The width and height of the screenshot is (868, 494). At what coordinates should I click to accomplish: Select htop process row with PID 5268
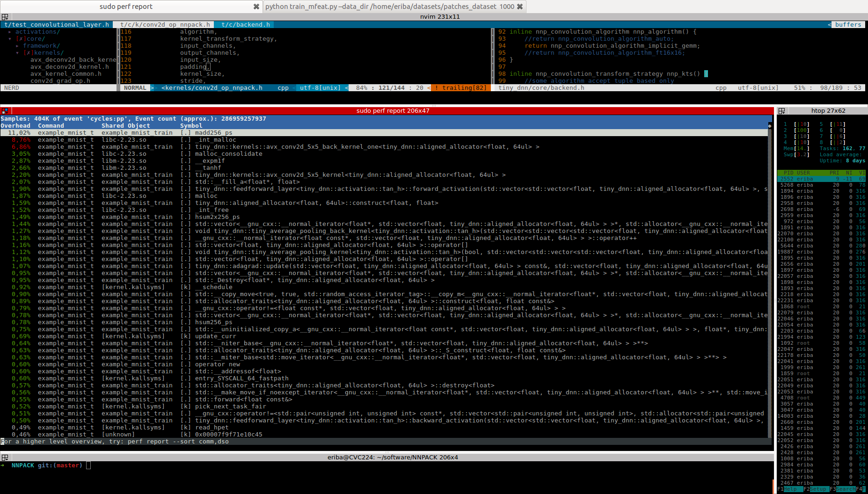coord(822,185)
